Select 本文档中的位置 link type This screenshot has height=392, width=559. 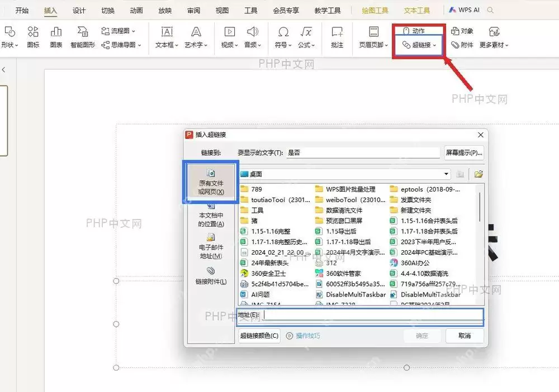211,215
